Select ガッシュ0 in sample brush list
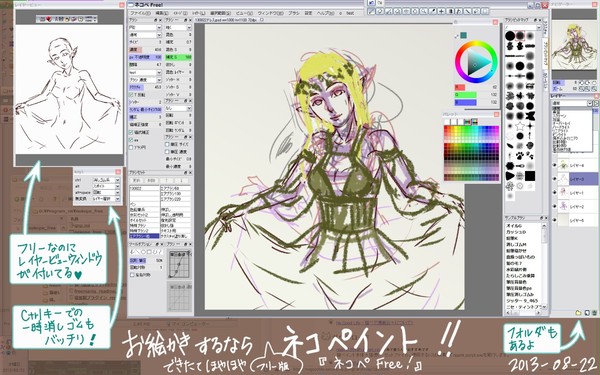This screenshot has height=375, width=600. [x=517, y=232]
